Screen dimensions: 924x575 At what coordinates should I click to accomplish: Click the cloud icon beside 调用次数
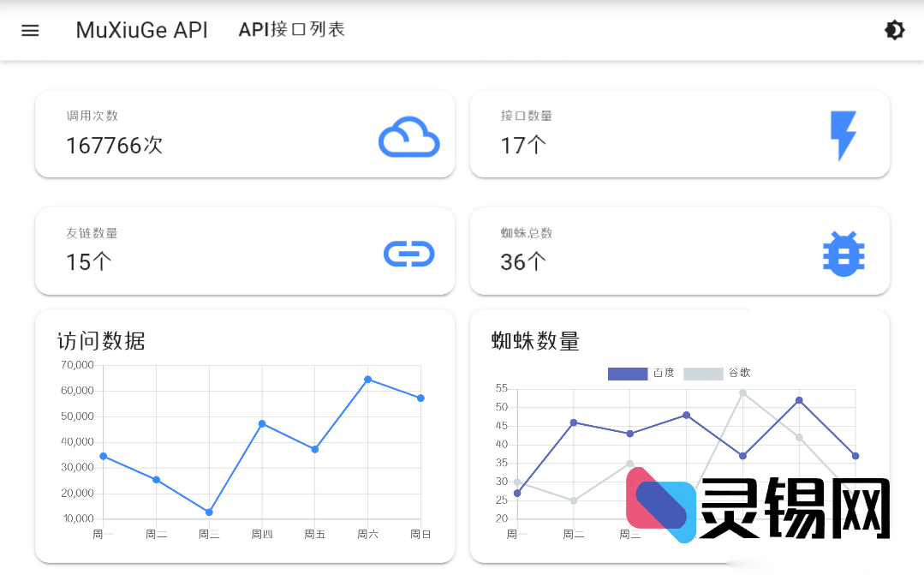[x=409, y=137]
